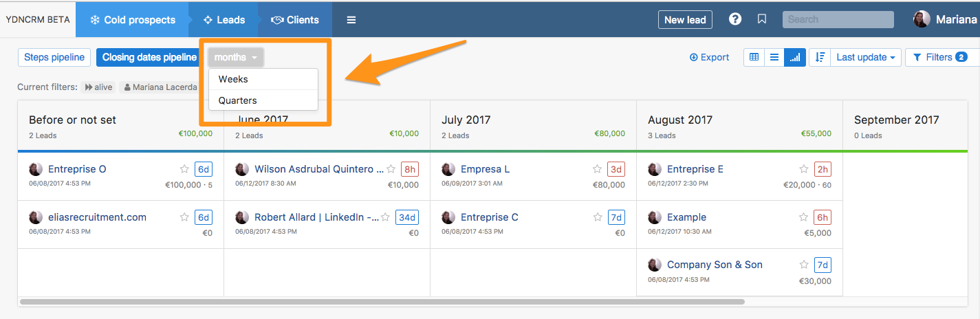Star the Empresa L lead

[x=597, y=169]
